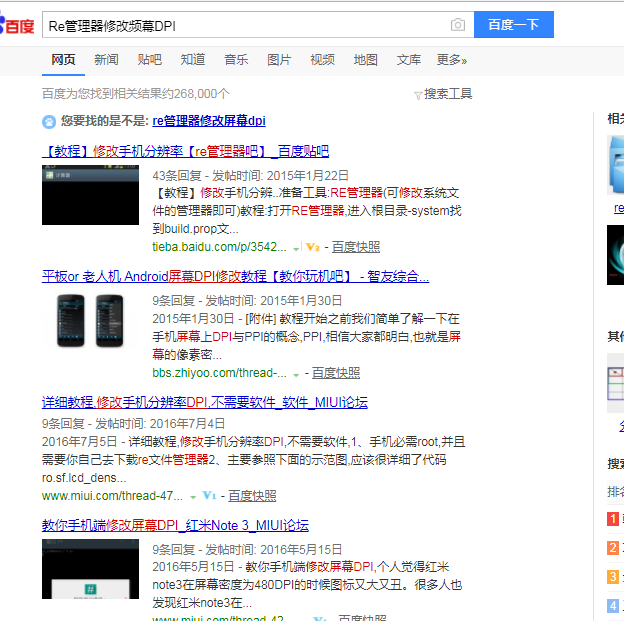Open the 音乐 tab
Viewport: 624px width, 621px height.
[x=236, y=60]
